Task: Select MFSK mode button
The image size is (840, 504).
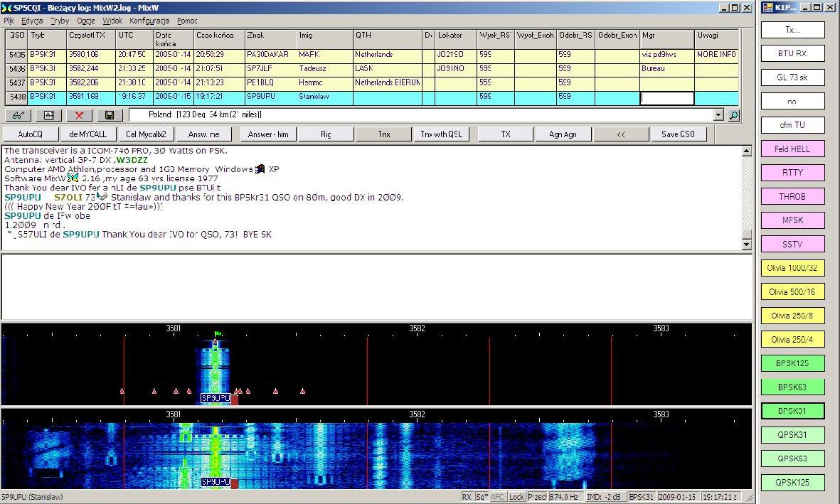Action: (x=792, y=220)
